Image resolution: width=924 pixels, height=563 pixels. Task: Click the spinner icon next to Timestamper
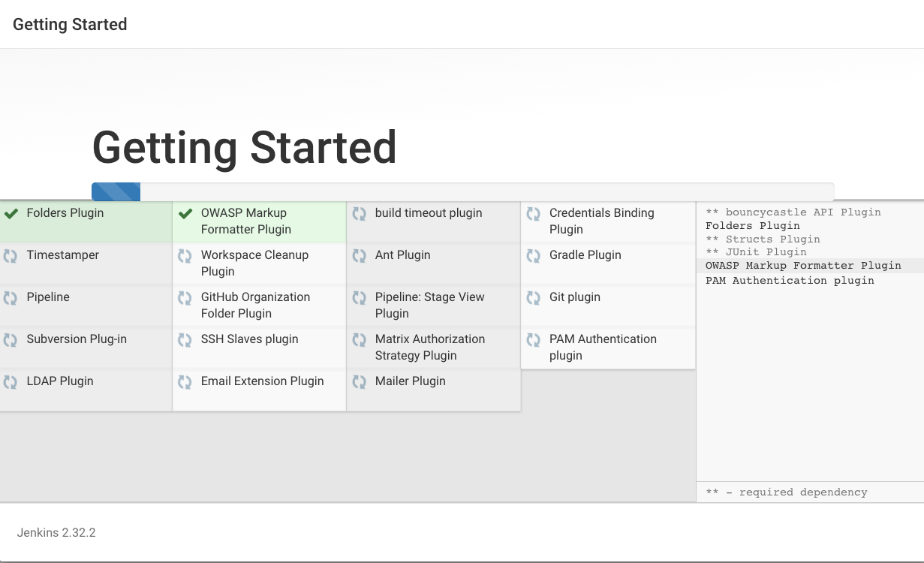coord(11,256)
